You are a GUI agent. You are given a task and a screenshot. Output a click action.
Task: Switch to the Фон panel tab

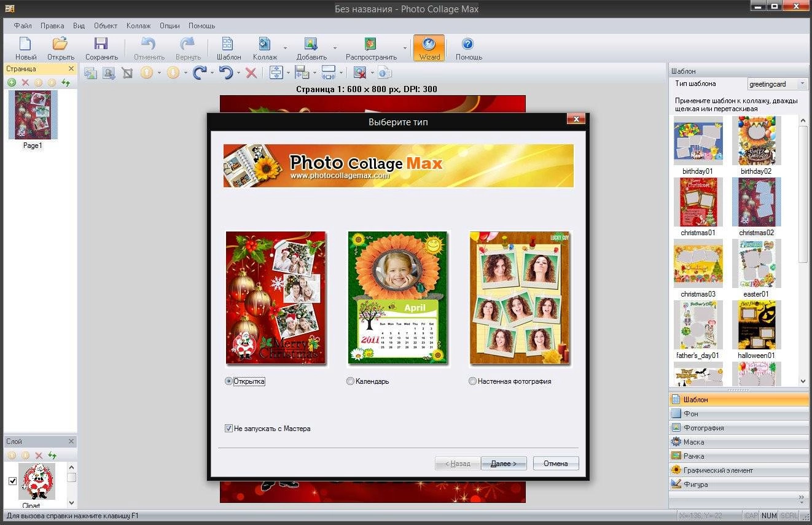(x=739, y=414)
